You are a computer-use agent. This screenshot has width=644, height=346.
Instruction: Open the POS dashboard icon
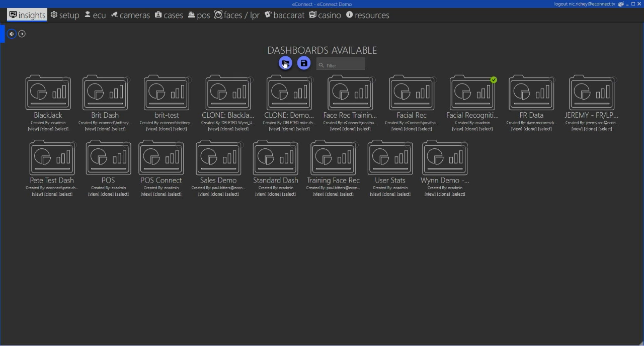[108, 157]
